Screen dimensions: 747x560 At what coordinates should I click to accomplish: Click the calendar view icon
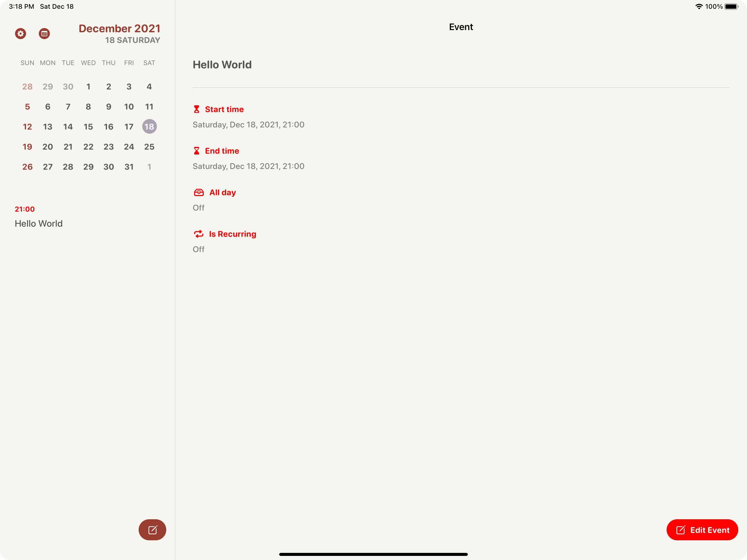[44, 33]
